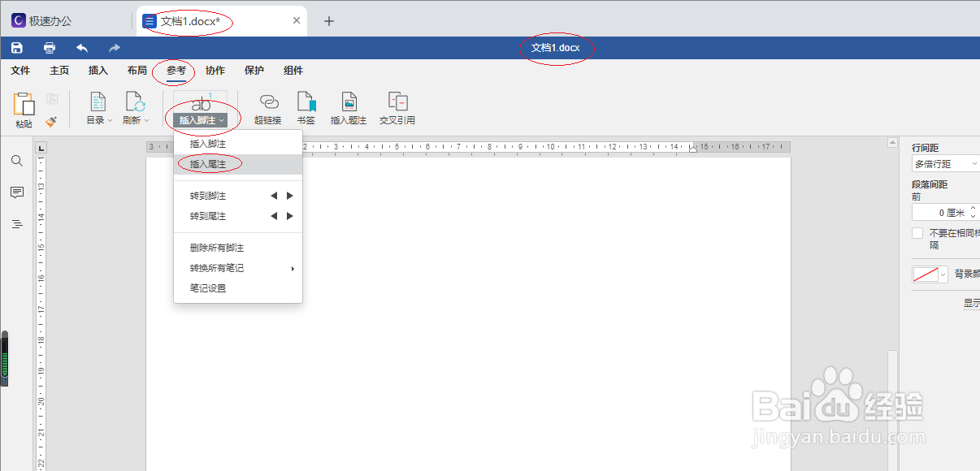
Task: Open 插入题注 to insert a caption
Action: point(348,110)
